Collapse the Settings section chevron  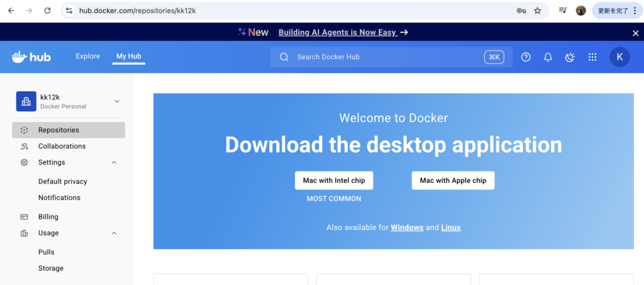(114, 162)
